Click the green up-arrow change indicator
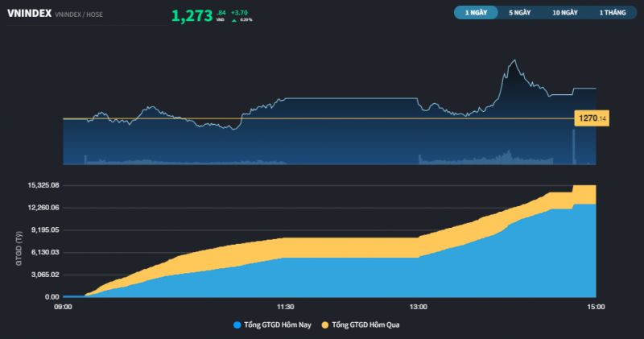Viewport: 644px width, 339px height. point(234,20)
